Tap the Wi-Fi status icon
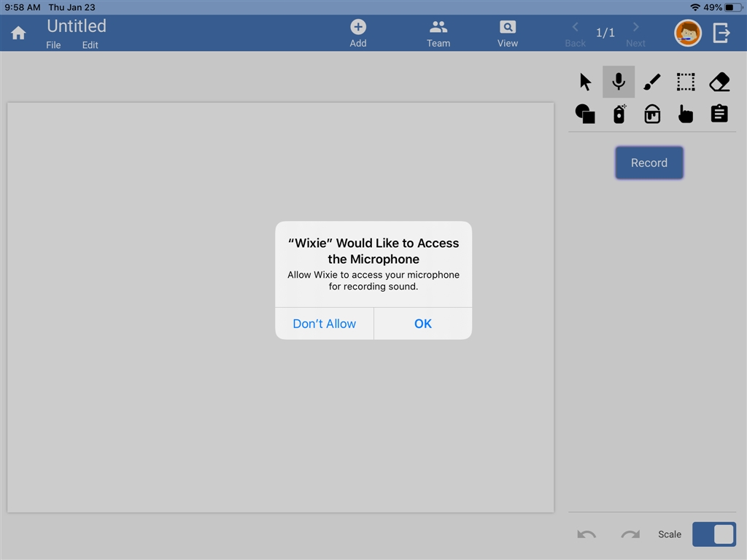 tap(695, 7)
